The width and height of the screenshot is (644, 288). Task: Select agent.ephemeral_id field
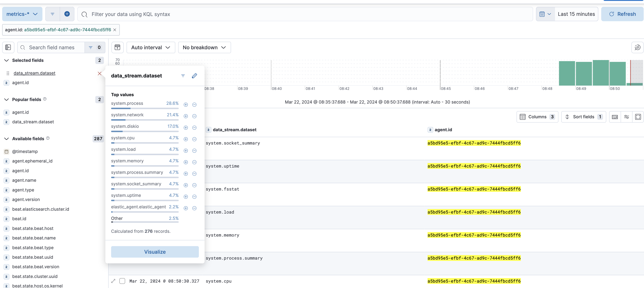32,161
